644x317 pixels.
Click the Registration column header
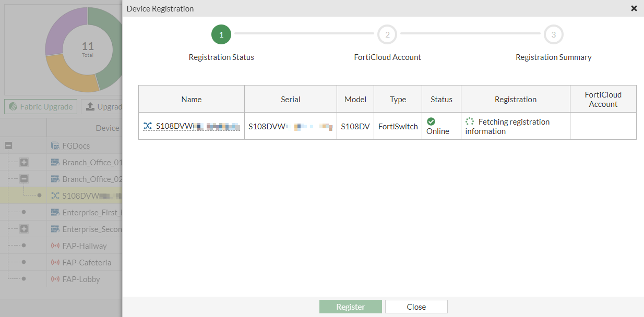(x=516, y=99)
